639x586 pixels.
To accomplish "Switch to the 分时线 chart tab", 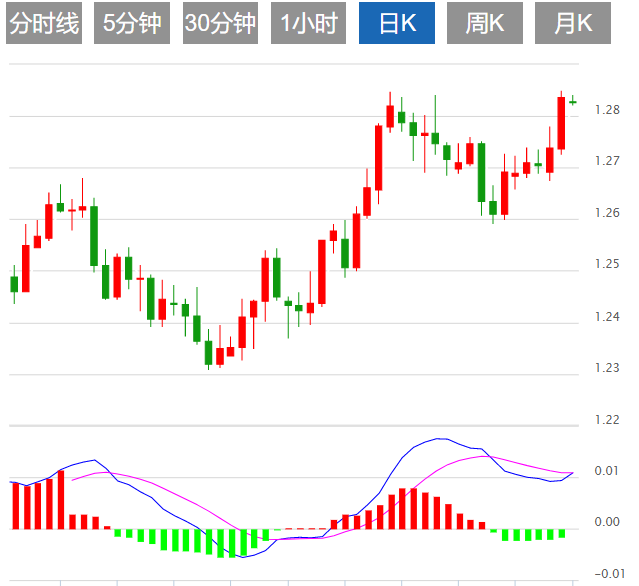I will coord(44,23).
